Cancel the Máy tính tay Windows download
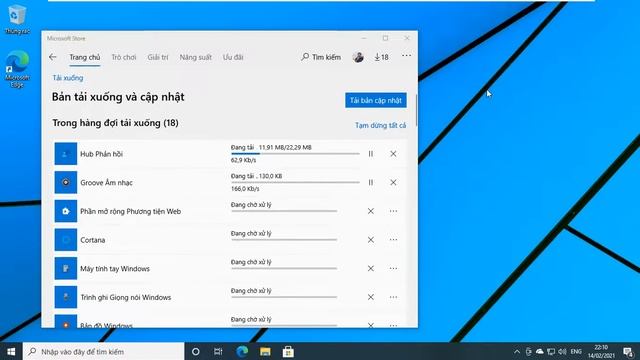 pyautogui.click(x=371, y=268)
